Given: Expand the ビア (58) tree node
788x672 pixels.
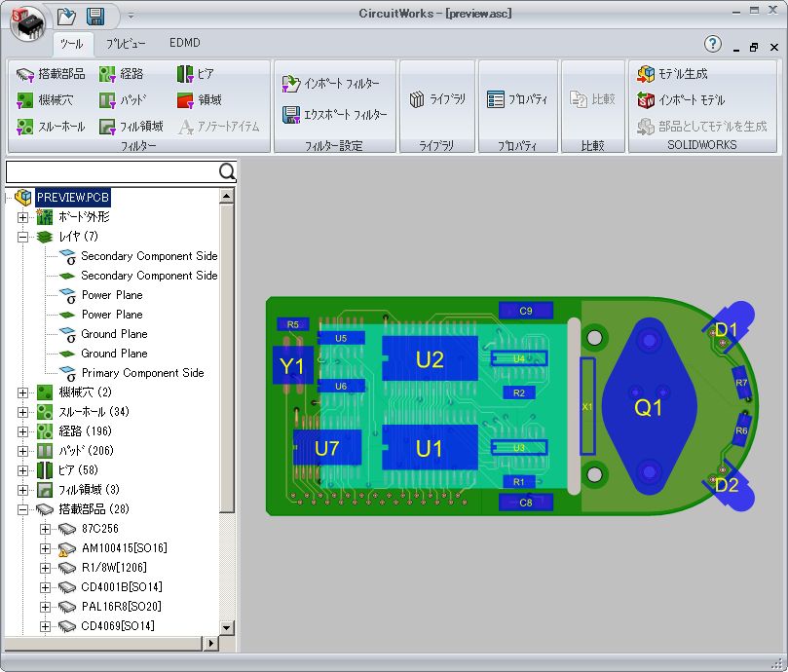Looking at the screenshot, I should pyautogui.click(x=22, y=470).
